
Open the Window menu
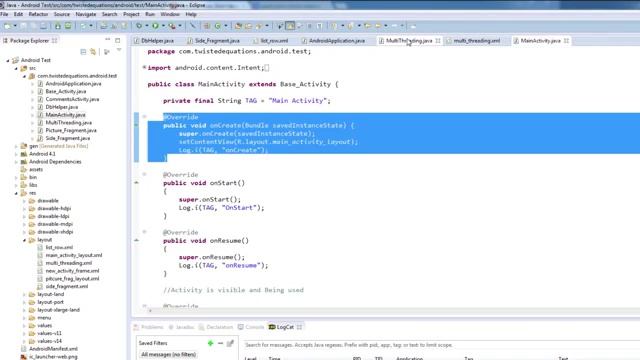[x=170, y=14]
